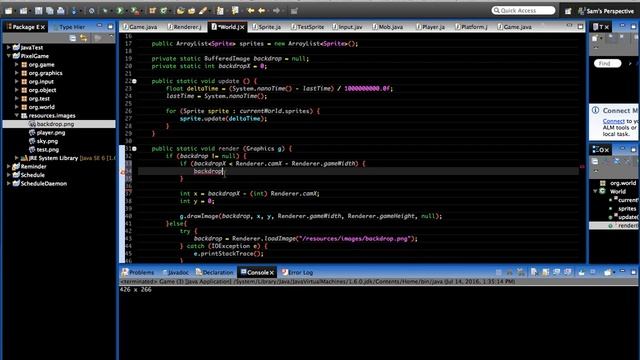Click the Connect link in Mylyn panel

click(613, 121)
